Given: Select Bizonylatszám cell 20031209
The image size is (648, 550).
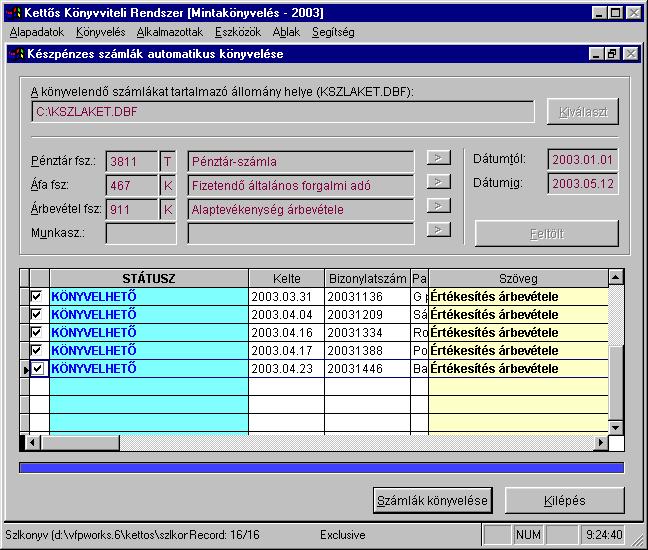Looking at the screenshot, I should pos(367,314).
